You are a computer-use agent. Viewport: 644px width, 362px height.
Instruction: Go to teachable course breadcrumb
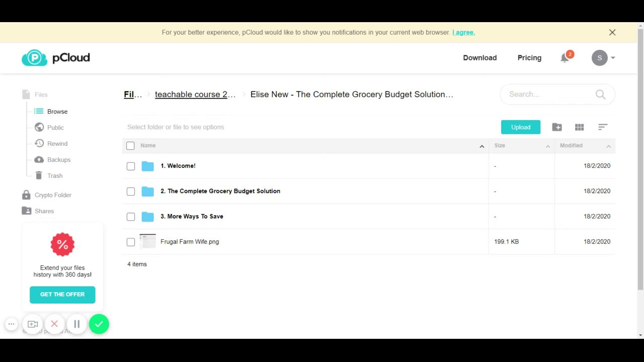(195, 95)
